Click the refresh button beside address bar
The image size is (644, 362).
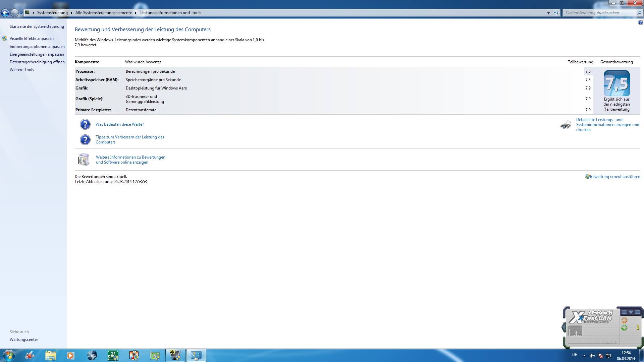pyautogui.click(x=556, y=13)
